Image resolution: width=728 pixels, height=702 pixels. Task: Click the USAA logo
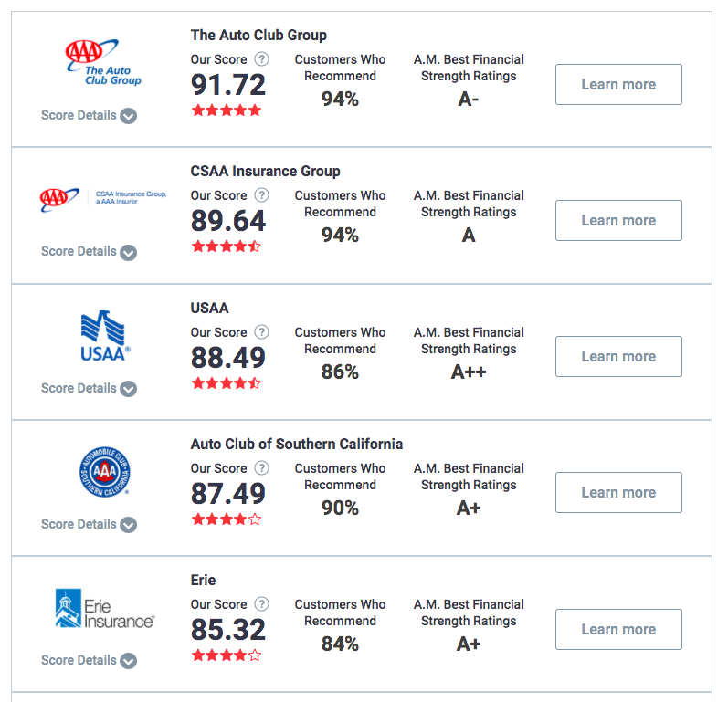coord(105,336)
